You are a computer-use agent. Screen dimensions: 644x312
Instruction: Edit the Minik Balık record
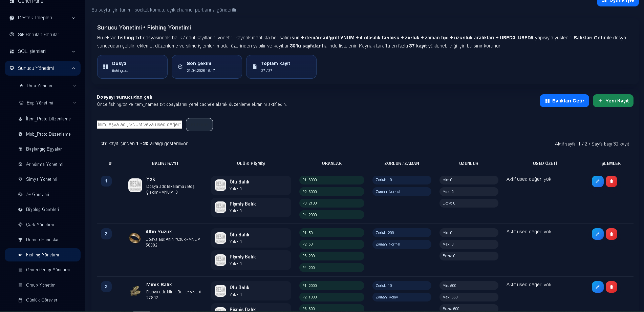tap(598, 287)
